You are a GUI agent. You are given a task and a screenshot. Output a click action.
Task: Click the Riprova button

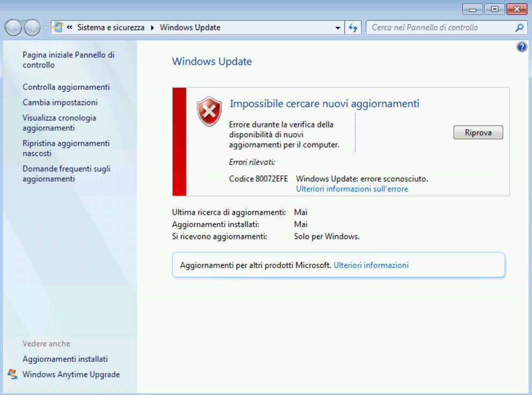[478, 132]
